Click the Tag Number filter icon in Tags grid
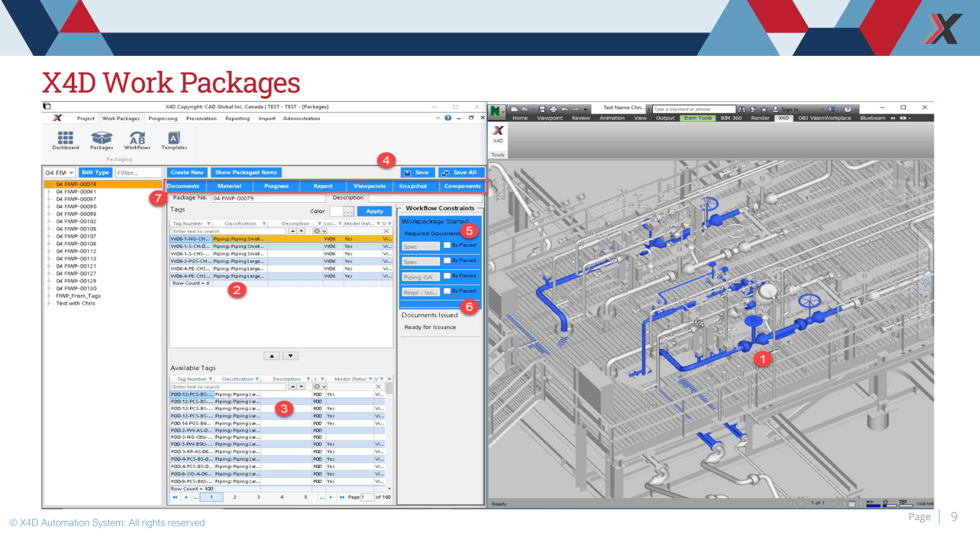 [208, 223]
